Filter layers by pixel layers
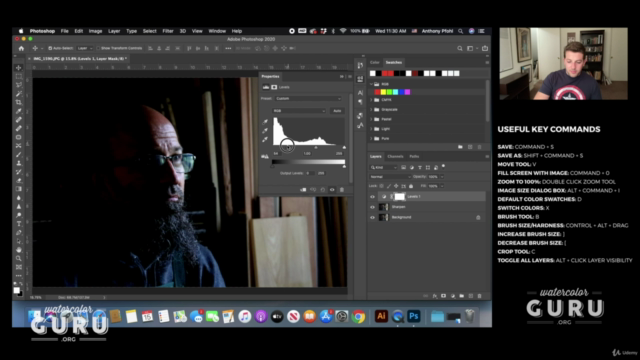 point(403,167)
